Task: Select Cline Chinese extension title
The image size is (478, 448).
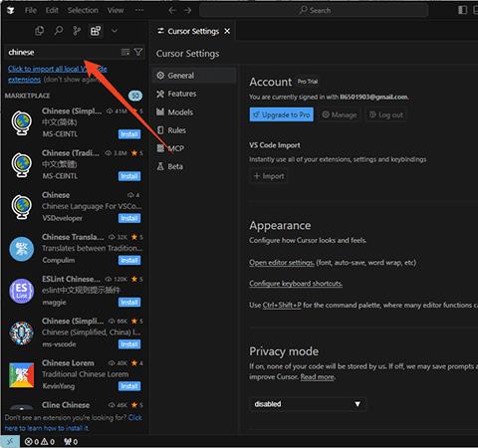Action: 66,405
